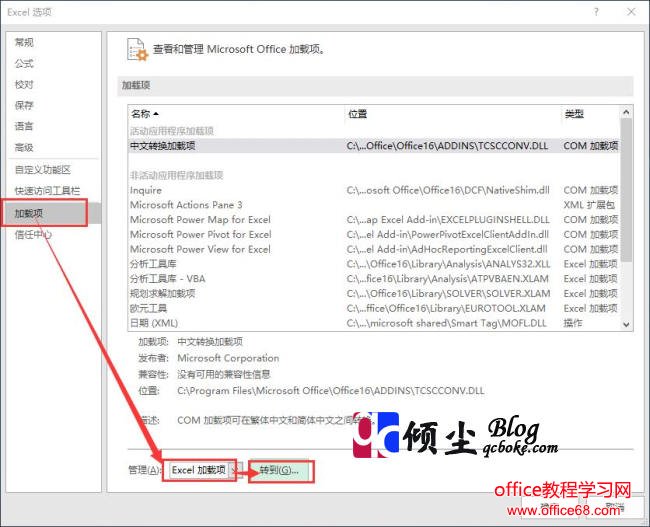Click the 位置 column header
Viewport: 650px width, 527px height.
click(357, 114)
